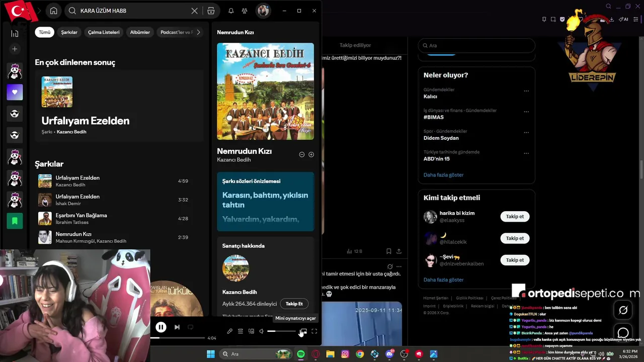Mute Spotify volume speaker icon
644x362 pixels.
(261, 331)
